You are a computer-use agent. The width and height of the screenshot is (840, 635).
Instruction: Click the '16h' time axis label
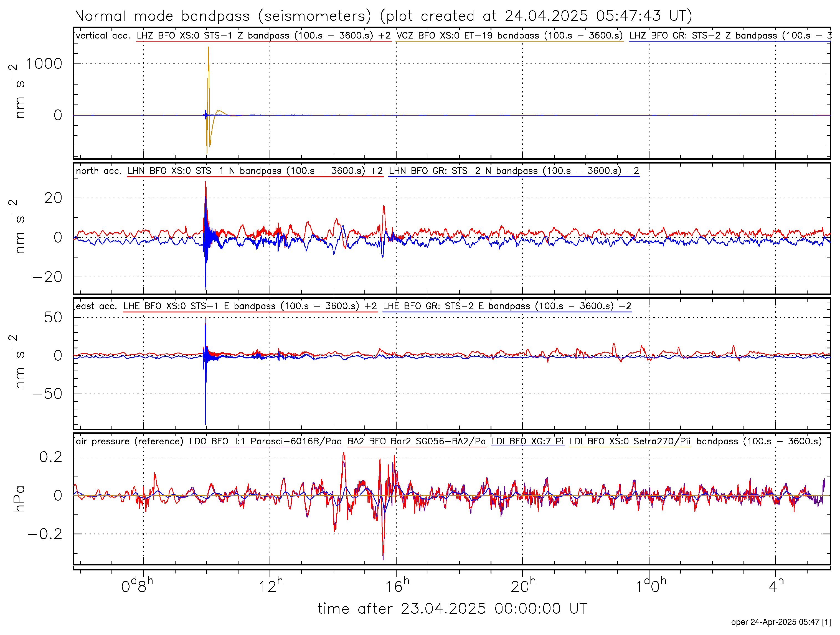pyautogui.click(x=397, y=585)
